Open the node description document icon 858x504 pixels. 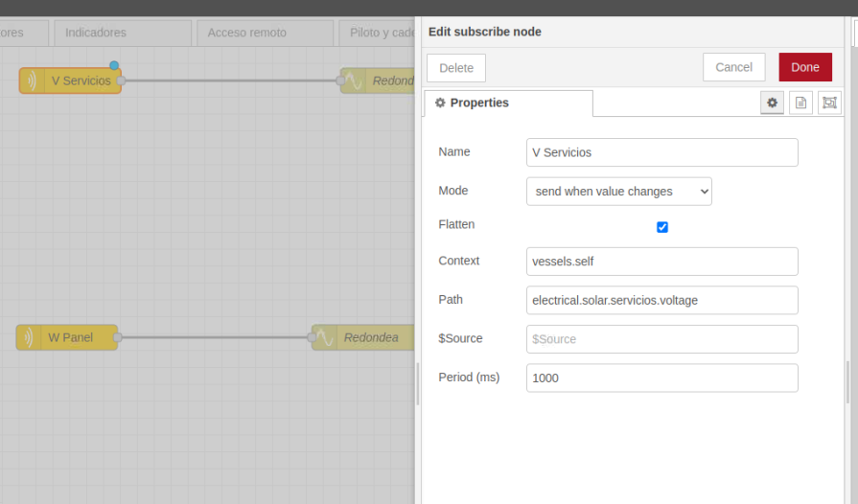pyautogui.click(x=800, y=103)
